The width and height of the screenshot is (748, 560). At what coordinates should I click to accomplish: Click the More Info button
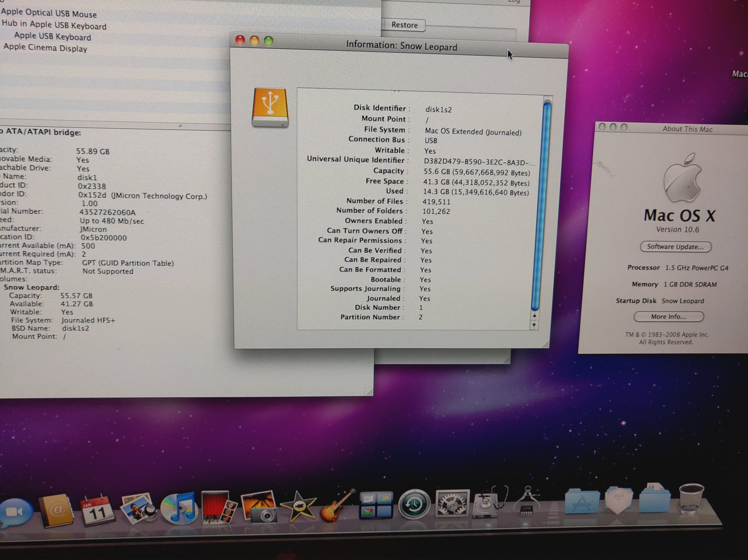[x=668, y=317]
